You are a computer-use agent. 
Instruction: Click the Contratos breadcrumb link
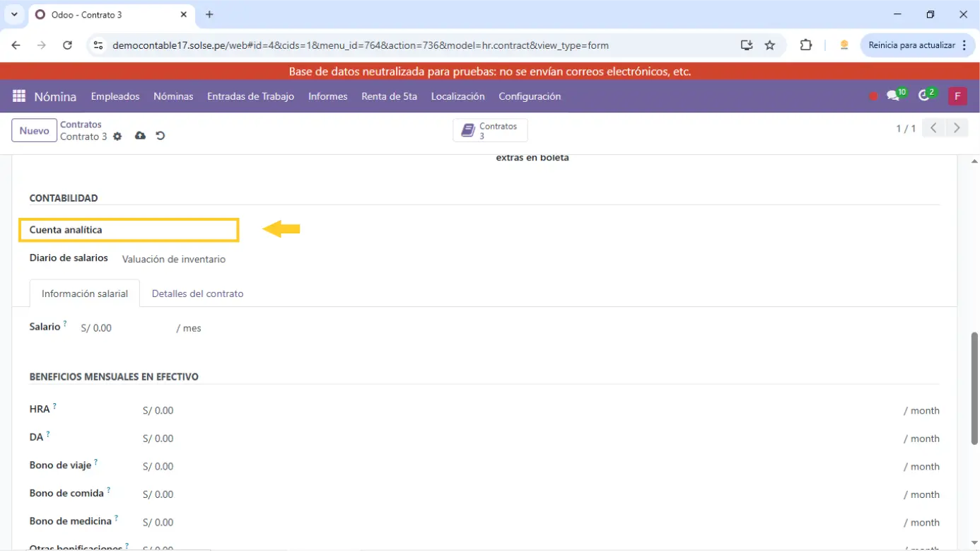click(81, 124)
